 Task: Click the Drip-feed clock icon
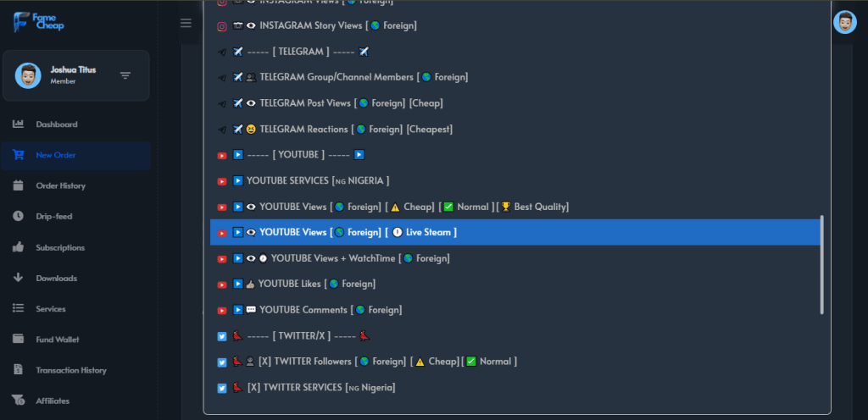19,216
